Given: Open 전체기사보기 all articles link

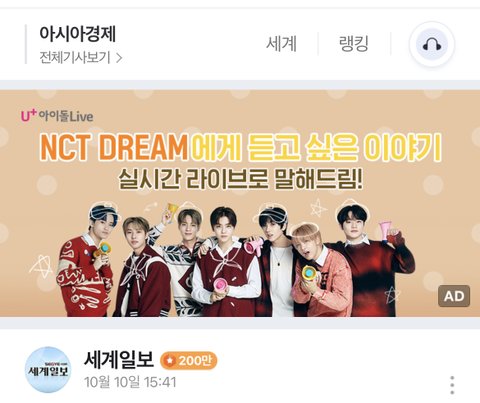Looking at the screenshot, I should point(81,58).
